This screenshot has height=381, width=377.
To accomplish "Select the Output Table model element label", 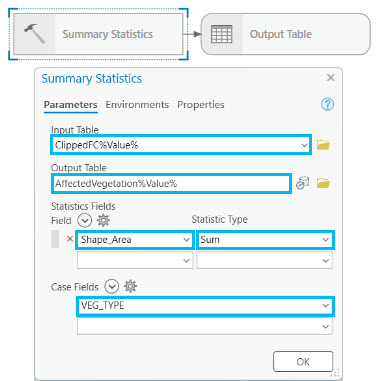I will pos(281,34).
